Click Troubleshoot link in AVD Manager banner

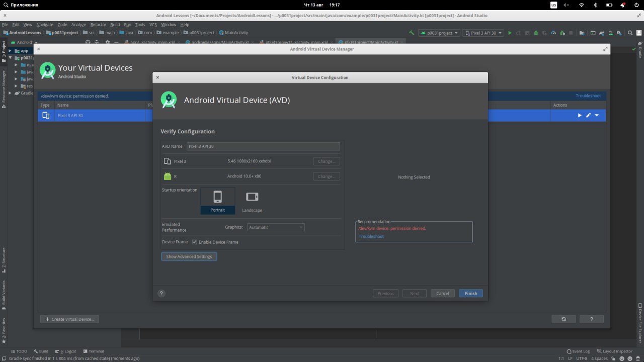[588, 96]
